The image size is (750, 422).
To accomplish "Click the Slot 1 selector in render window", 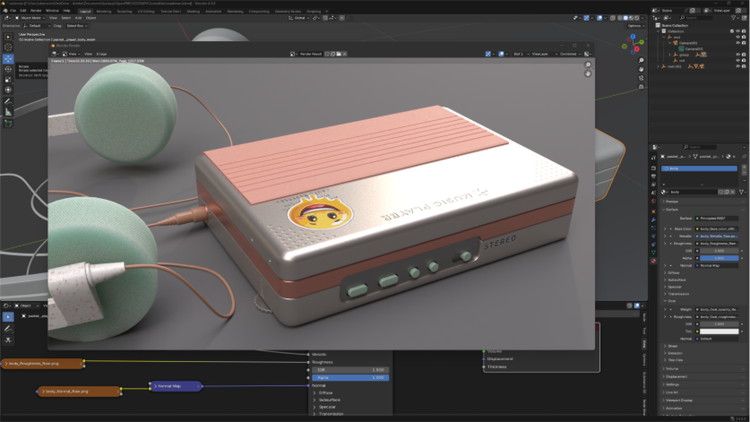I will tap(519, 54).
